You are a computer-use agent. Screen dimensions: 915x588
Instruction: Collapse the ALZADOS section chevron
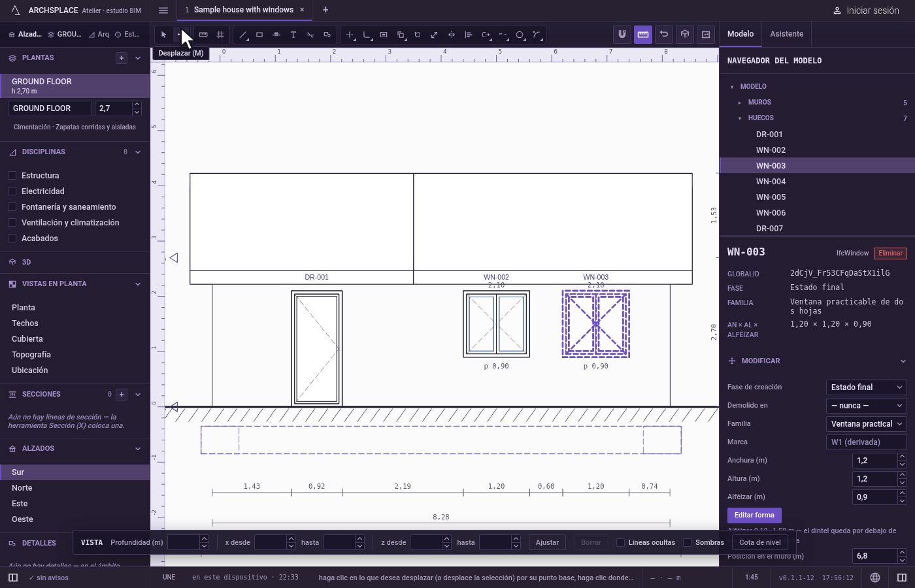(x=138, y=449)
